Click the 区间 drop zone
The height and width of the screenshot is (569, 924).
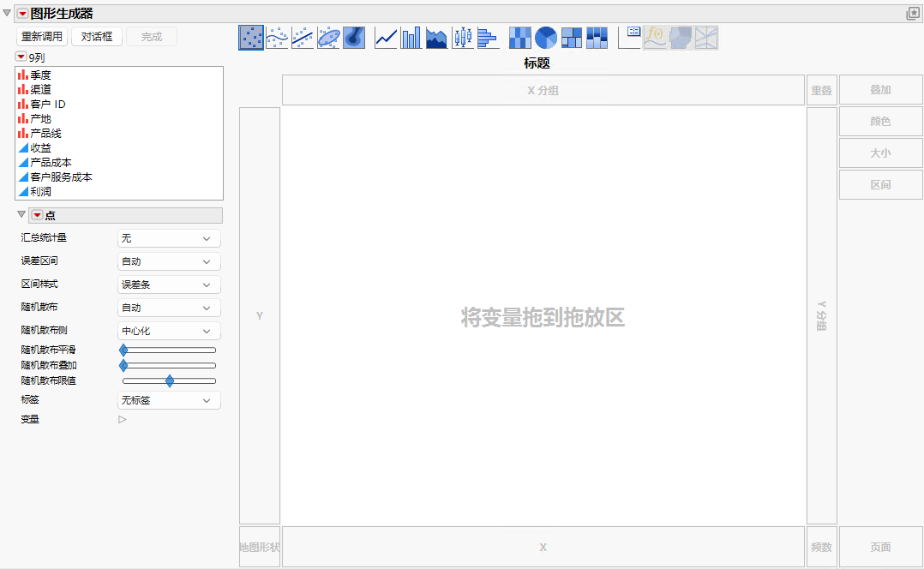click(881, 185)
